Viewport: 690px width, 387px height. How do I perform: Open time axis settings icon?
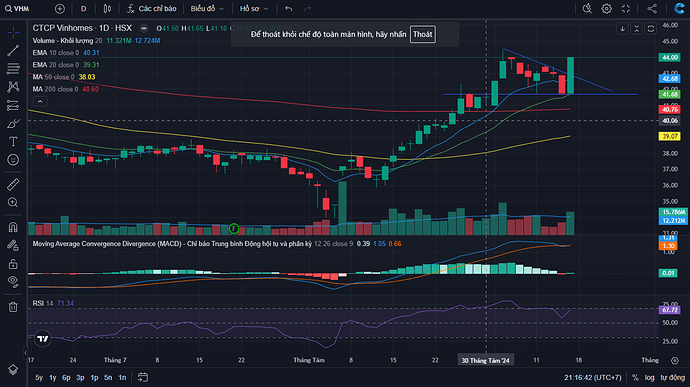pos(675,361)
